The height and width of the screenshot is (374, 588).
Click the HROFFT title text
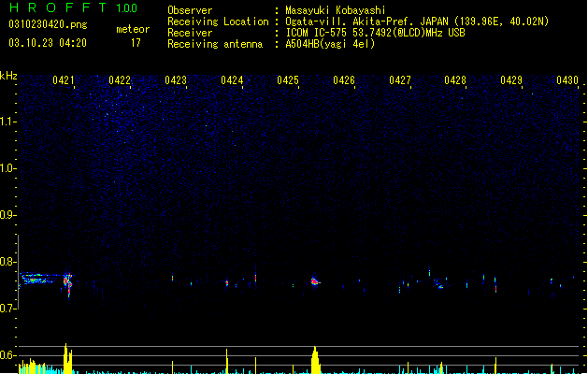pos(58,7)
